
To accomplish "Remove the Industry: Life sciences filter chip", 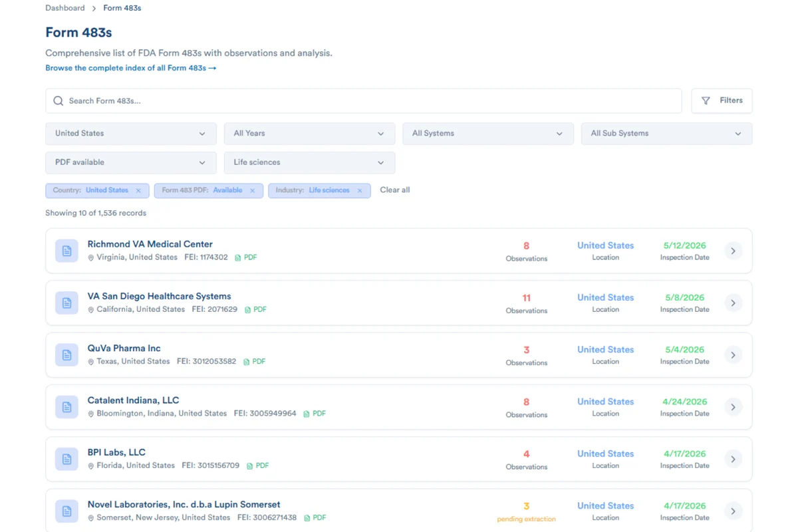I will point(360,191).
